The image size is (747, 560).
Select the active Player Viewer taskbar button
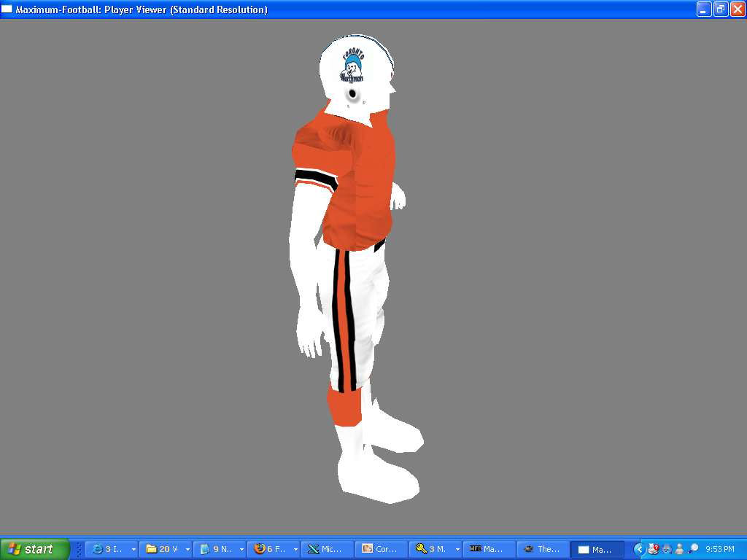[597, 549]
